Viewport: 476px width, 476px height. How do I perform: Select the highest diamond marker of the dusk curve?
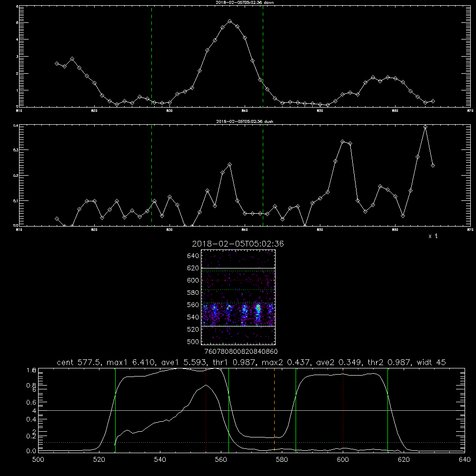click(x=426, y=127)
